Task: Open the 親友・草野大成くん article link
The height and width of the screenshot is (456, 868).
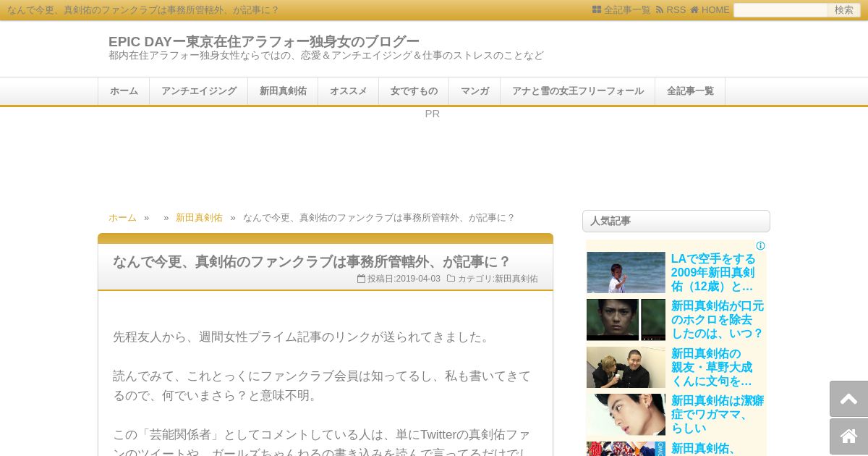Action: [712, 367]
